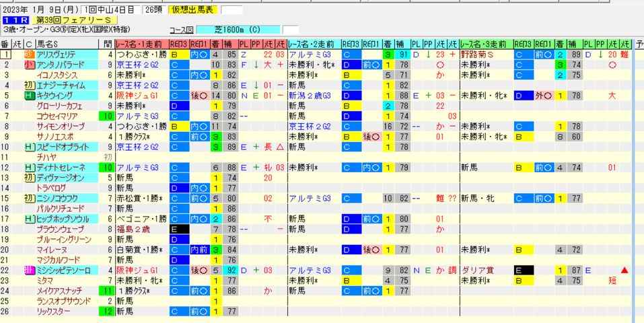Click 赤松賞・1勝* in ニシノコウフク row
644x323 pixels.
coord(139,198)
